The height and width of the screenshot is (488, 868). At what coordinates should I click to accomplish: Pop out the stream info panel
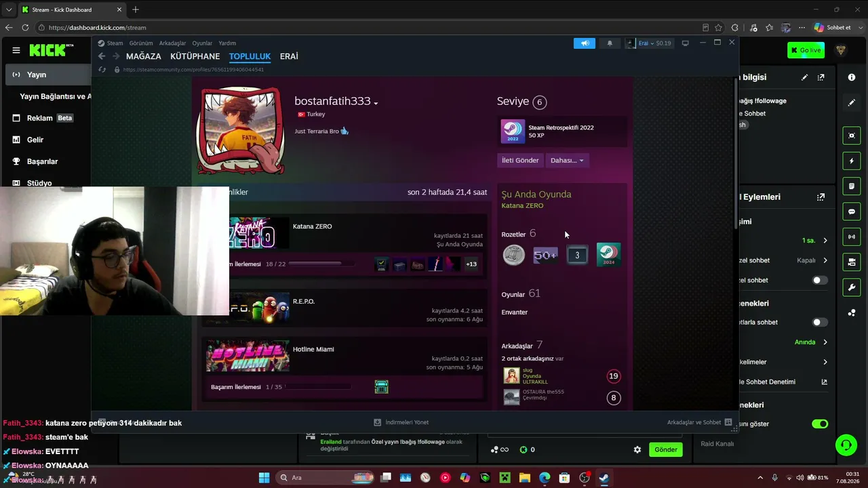(x=821, y=77)
